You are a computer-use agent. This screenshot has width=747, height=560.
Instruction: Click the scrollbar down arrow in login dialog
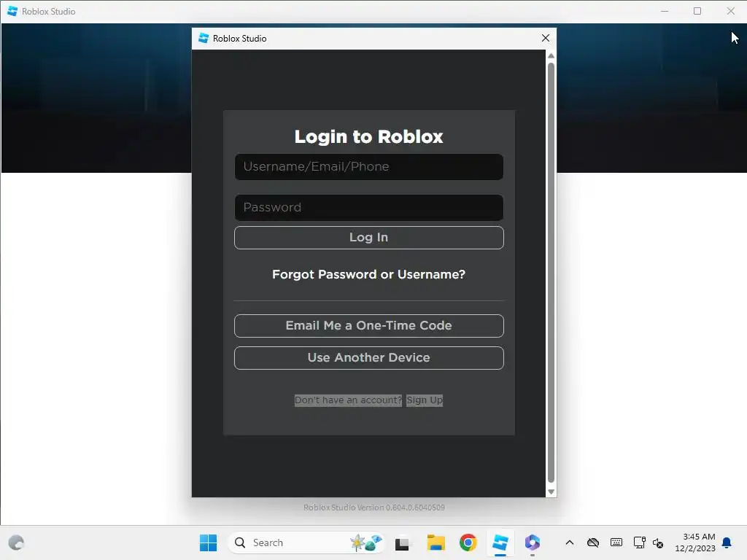pos(551,492)
